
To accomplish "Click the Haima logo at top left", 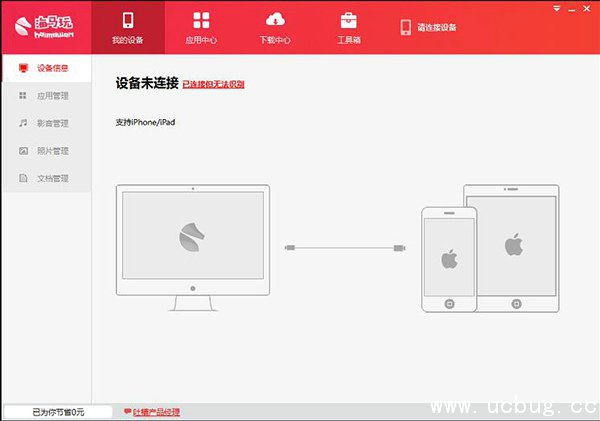I will tap(44, 27).
